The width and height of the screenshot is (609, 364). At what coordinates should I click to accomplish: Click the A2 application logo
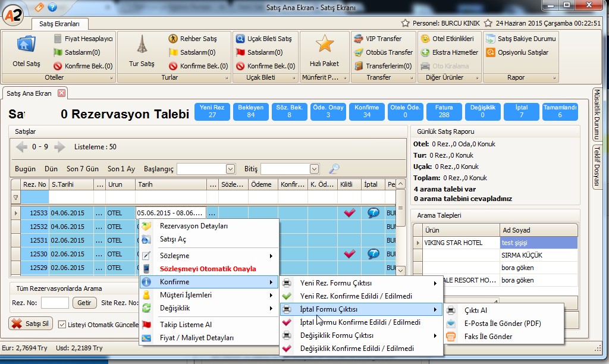pyautogui.click(x=13, y=15)
